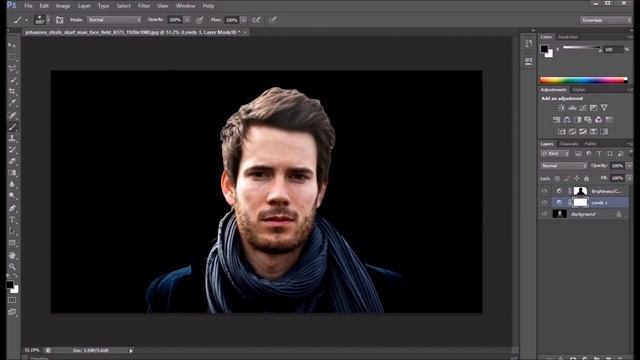The image size is (640, 360).
Task: Select the Clone Stamp tool
Action: [12, 138]
